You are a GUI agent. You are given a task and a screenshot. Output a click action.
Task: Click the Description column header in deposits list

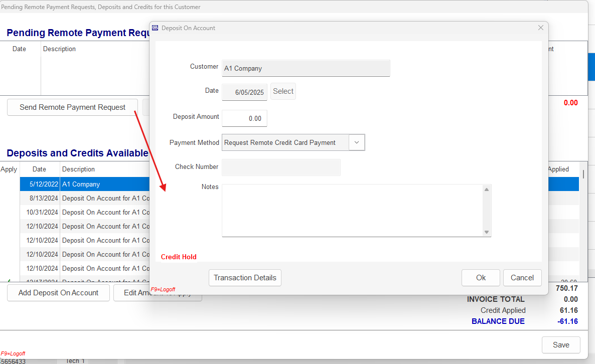(x=79, y=169)
